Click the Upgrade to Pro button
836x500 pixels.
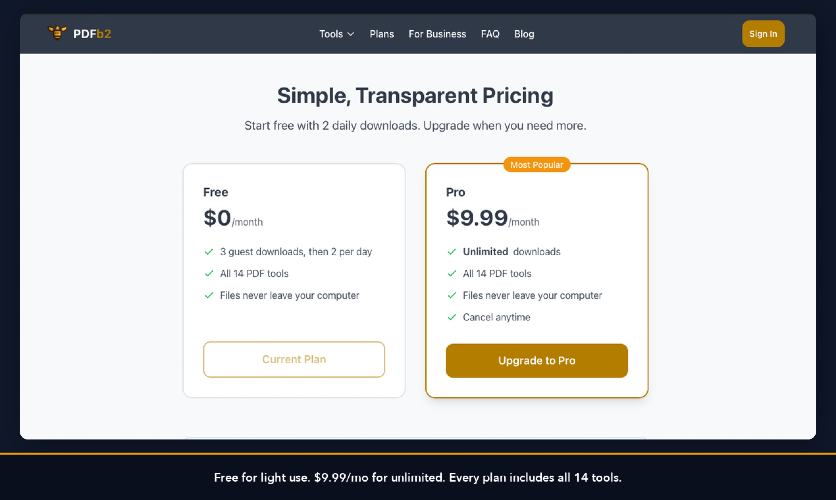(x=537, y=360)
